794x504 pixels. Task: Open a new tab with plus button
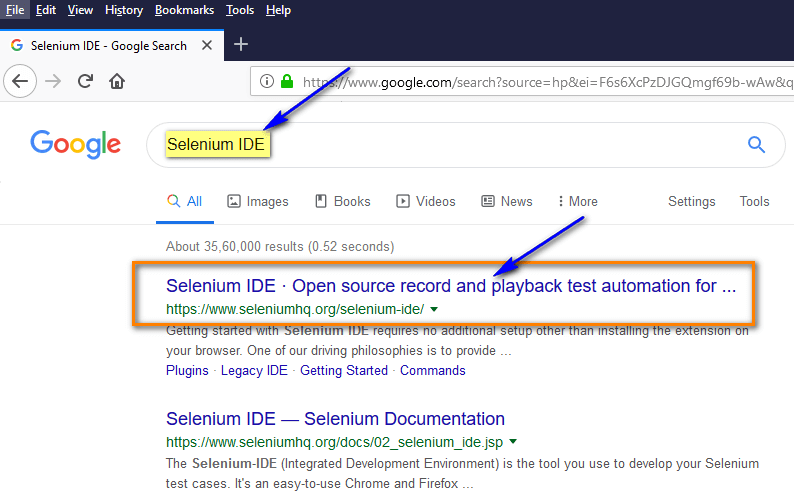[x=241, y=45]
